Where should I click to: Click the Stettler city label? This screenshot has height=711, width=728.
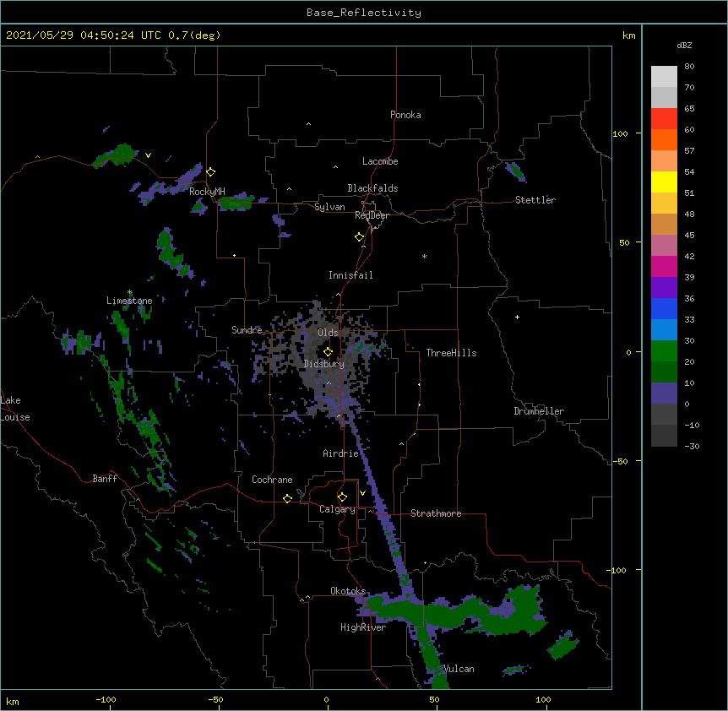(x=535, y=200)
